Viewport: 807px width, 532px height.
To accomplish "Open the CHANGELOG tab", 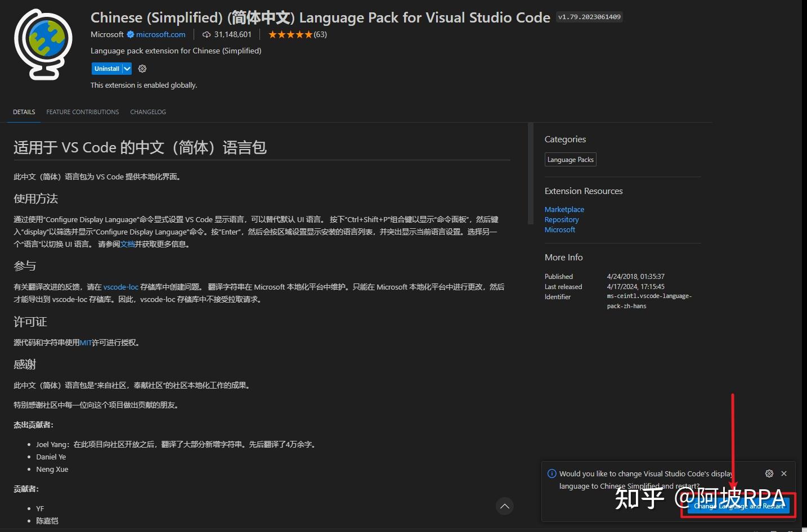I will pos(147,112).
